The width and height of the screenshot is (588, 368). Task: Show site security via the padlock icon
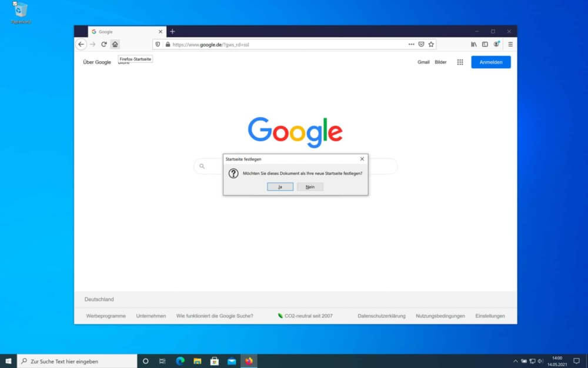pos(168,44)
